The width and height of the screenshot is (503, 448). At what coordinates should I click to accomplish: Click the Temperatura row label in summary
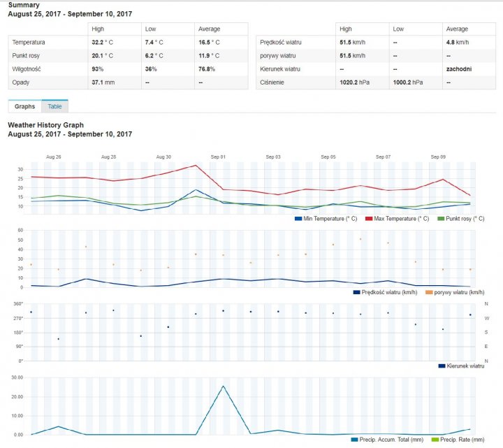click(27, 42)
